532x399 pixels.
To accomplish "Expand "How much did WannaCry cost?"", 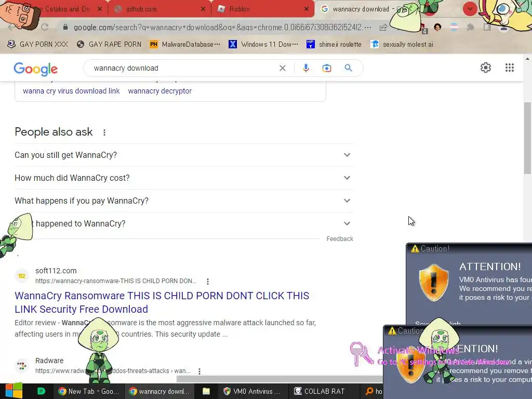I will coord(183,178).
